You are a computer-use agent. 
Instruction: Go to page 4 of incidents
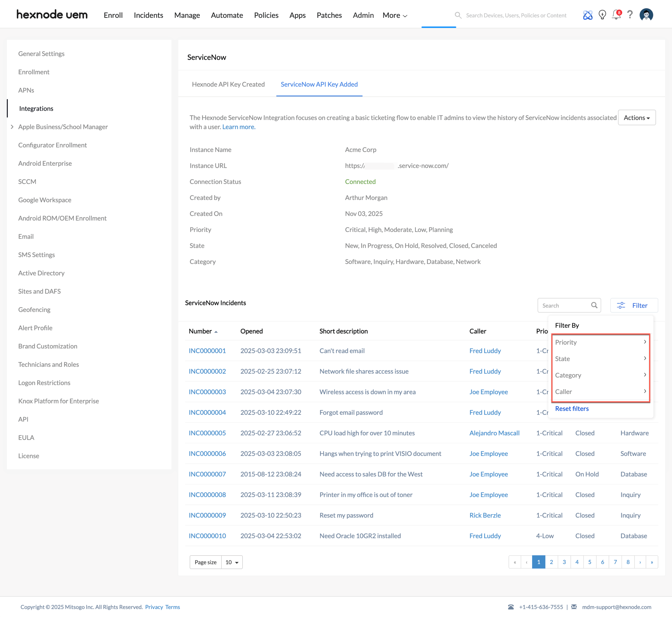tap(577, 562)
